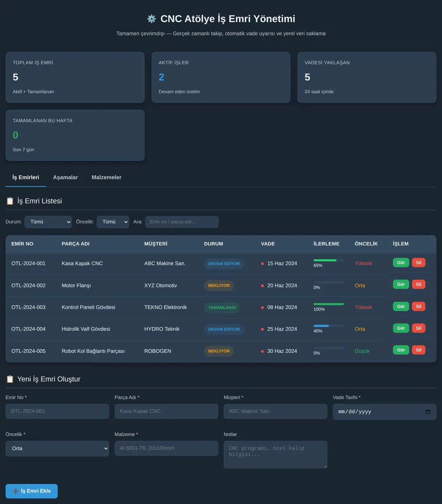Click the Tamamlanan Bu Hafta stat card
The image size is (442, 504).
pos(75,135)
